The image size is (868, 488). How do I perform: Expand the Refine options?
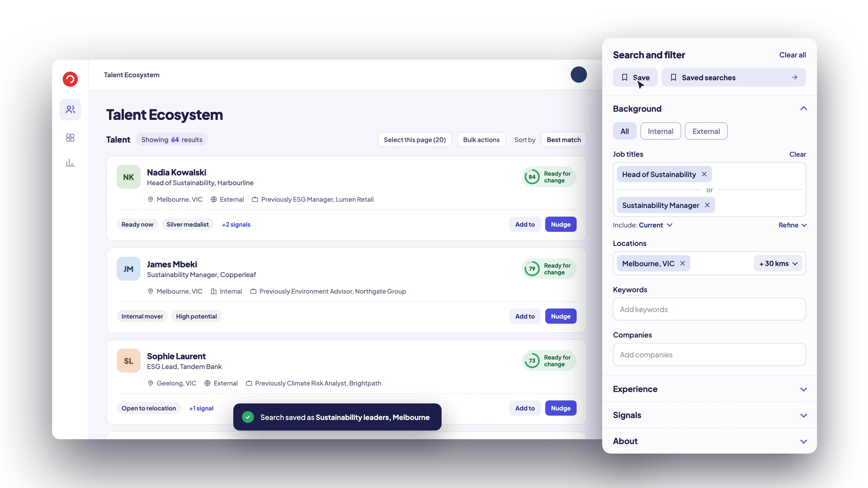pyautogui.click(x=793, y=225)
